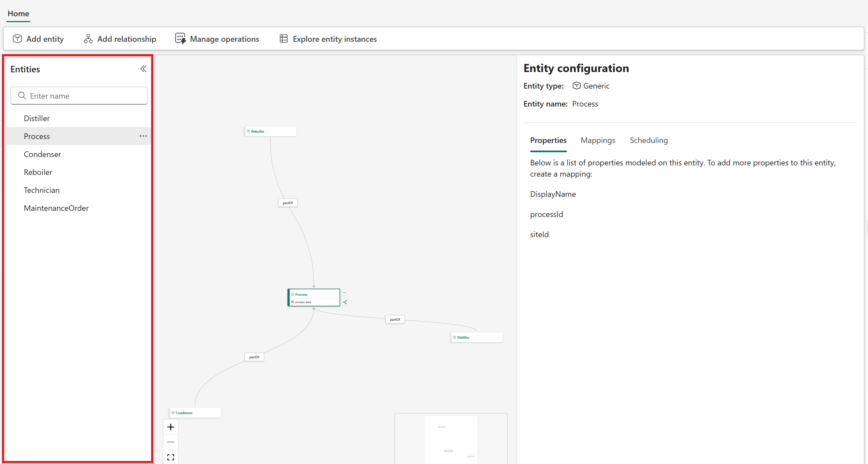Collapse the Entities panel with the double chevron
Viewport: 868px width, 464px height.
pyautogui.click(x=143, y=69)
